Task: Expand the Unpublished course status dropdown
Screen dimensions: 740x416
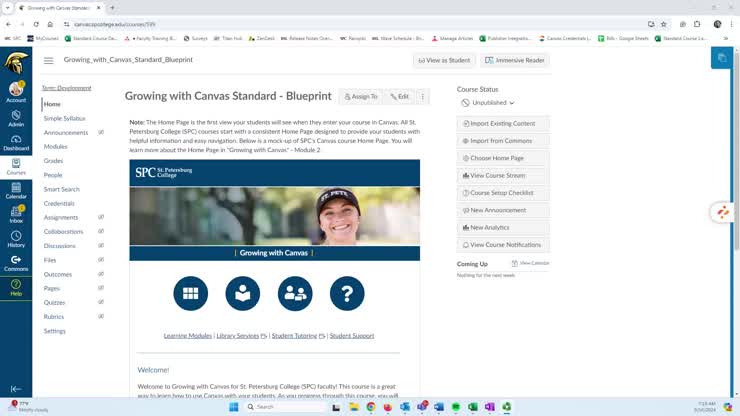Action: [x=488, y=102]
